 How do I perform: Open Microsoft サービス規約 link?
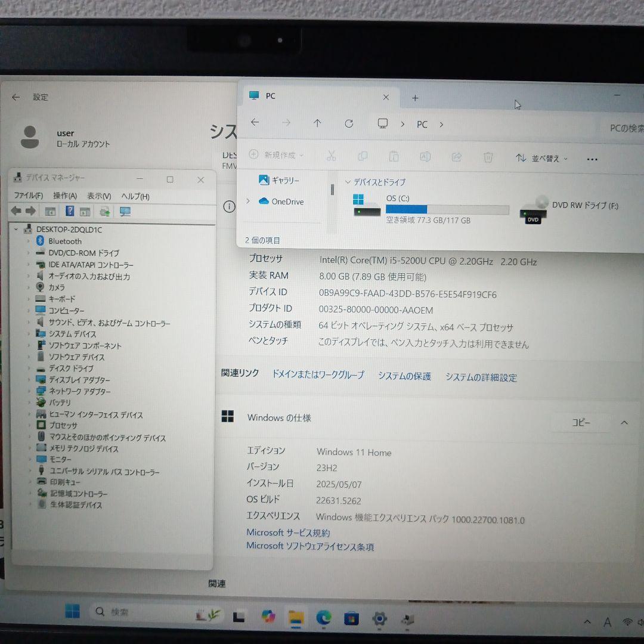pos(288,532)
